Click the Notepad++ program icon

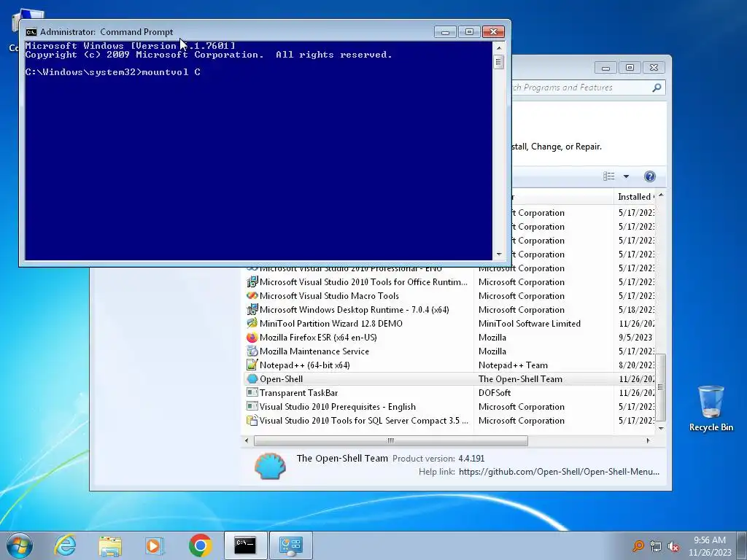(252, 365)
